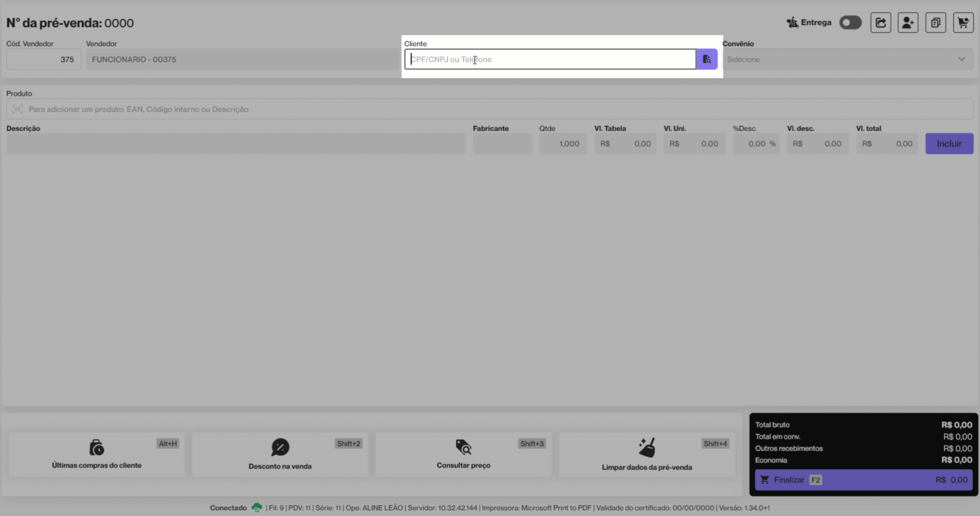Click the broom clean icon
The height and width of the screenshot is (516, 980).
(x=647, y=447)
